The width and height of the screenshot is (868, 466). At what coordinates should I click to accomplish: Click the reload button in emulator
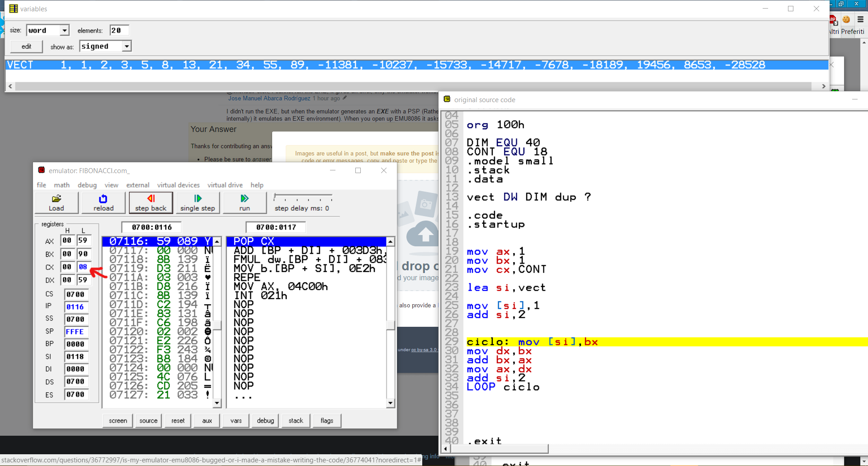click(x=104, y=202)
